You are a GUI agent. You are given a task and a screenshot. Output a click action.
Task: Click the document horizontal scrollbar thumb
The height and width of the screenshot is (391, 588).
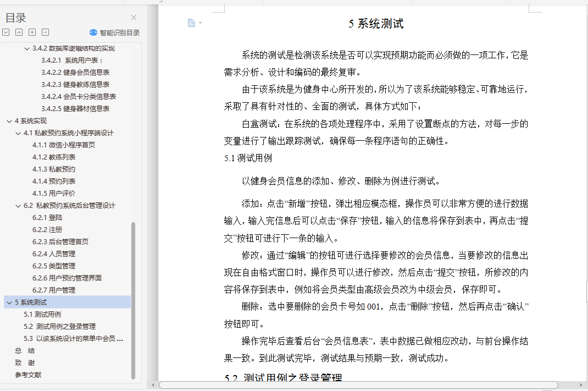tap(358, 385)
